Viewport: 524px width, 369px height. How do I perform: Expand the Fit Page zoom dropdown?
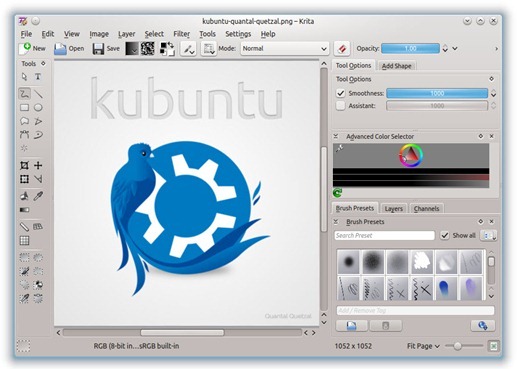coord(423,346)
